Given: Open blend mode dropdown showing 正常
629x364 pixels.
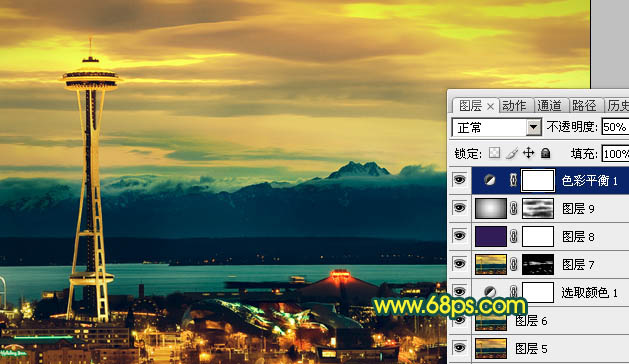Looking at the screenshot, I should [497, 128].
